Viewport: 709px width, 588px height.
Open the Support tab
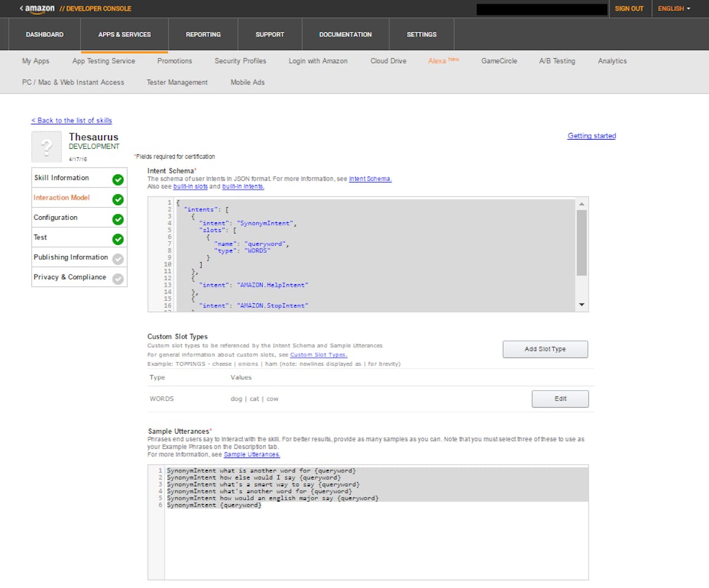(270, 34)
